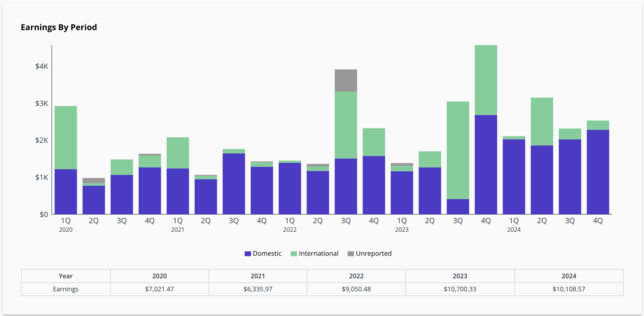Toggle the International series legend label
Image resolution: width=644 pixels, height=316 pixels.
click(318, 254)
